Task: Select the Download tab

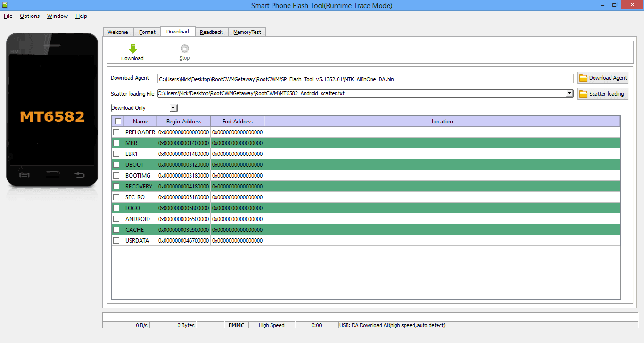Action: (178, 32)
